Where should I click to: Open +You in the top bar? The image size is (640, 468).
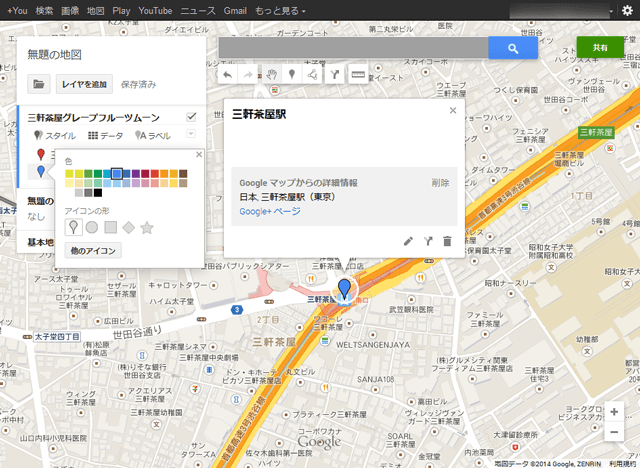tap(17, 11)
